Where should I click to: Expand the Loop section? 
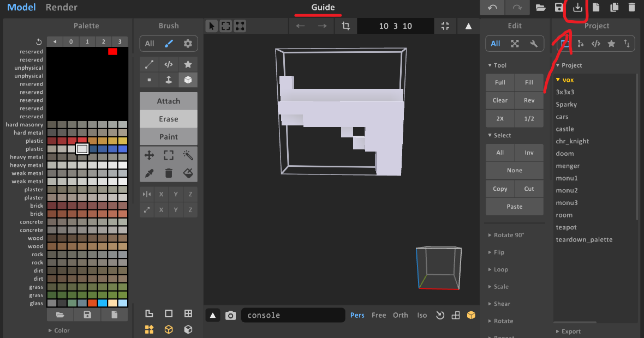click(x=498, y=269)
